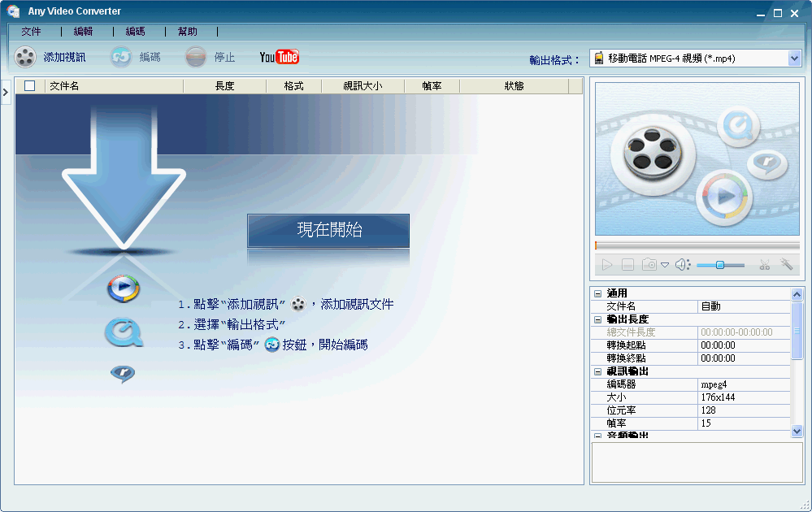812x512 pixels.
Task: Sort by 長度 column header
Action: pyautogui.click(x=225, y=86)
